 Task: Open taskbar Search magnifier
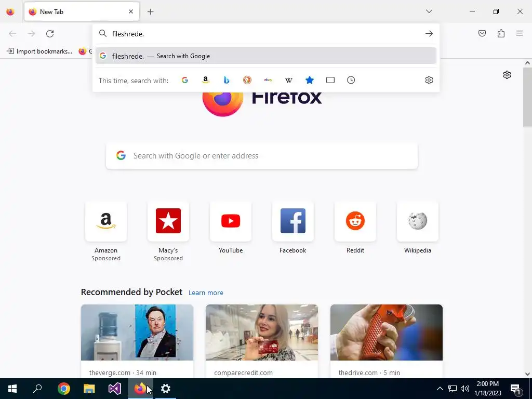(x=37, y=389)
